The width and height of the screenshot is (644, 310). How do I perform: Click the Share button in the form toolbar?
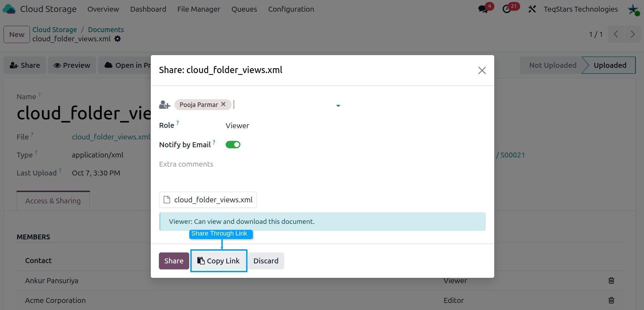pos(25,65)
